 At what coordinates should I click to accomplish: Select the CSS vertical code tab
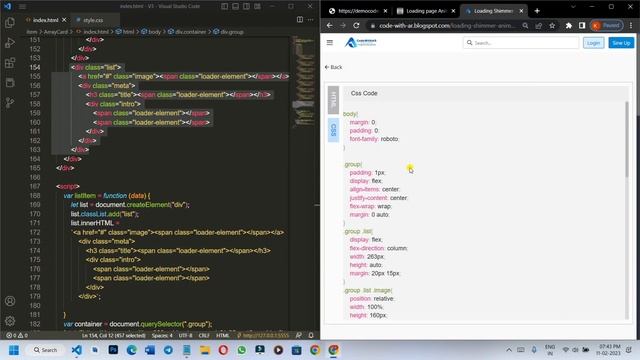(333, 130)
